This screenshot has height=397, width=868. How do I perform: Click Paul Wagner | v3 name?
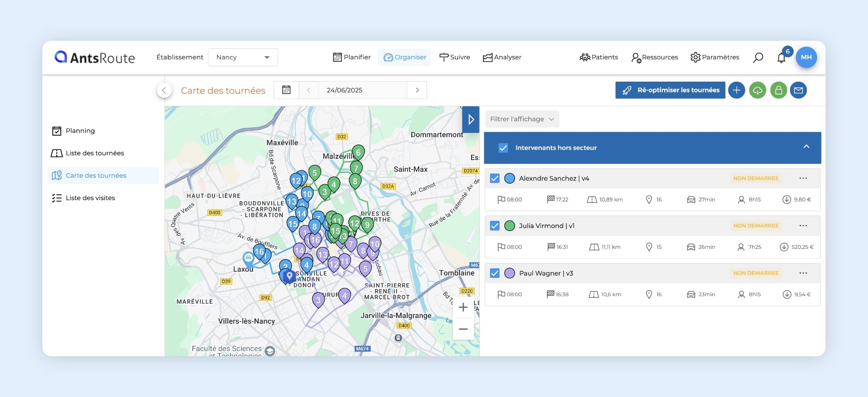pos(546,273)
